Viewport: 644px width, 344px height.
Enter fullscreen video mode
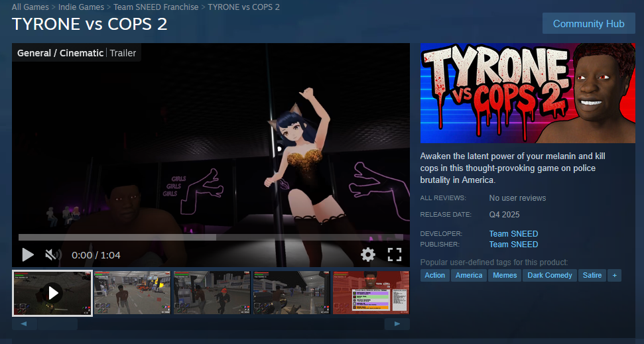point(394,255)
